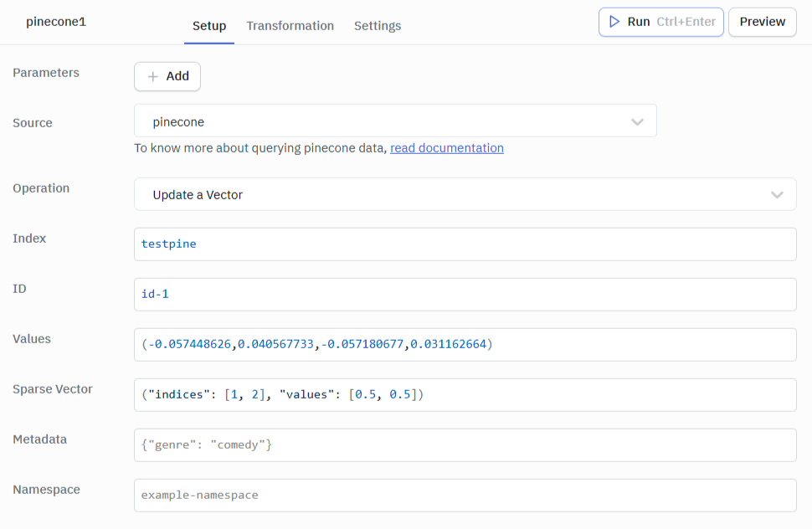Click the Values label
812x529 pixels.
(32, 338)
